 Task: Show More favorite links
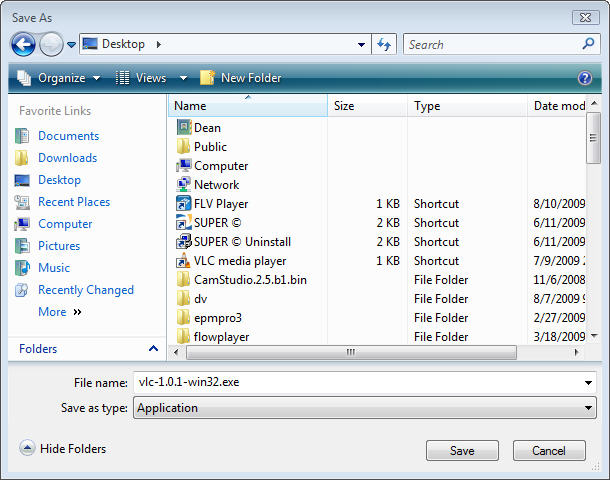tap(60, 312)
